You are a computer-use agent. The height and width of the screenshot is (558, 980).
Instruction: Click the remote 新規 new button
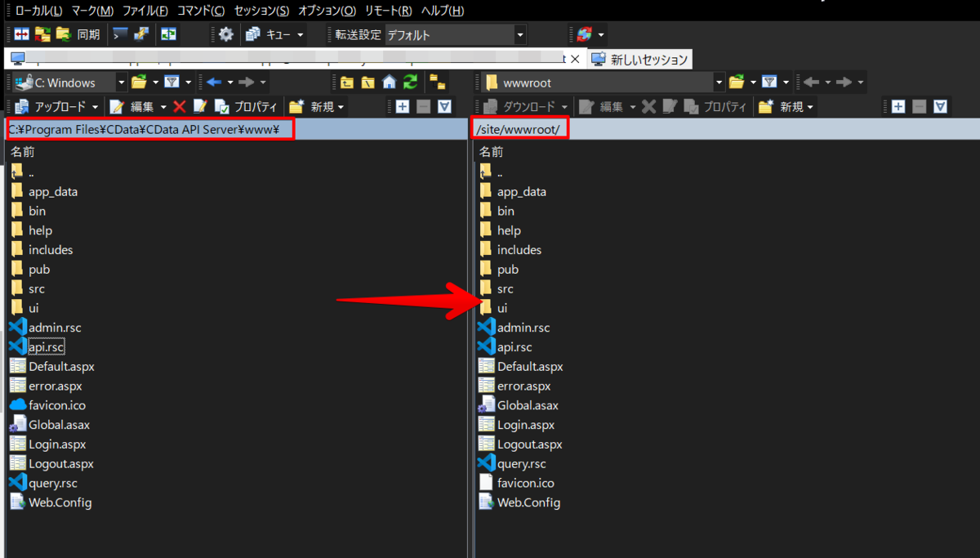[780, 106]
